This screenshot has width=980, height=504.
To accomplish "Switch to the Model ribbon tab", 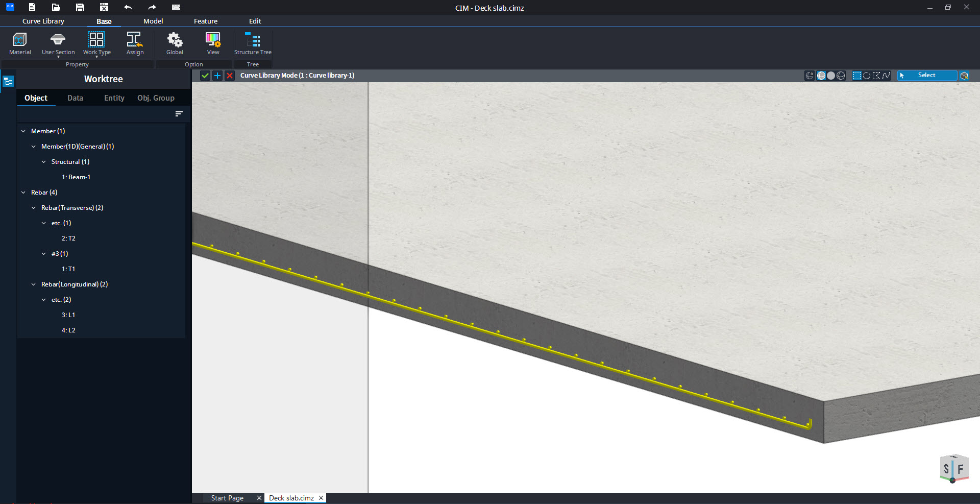I will (x=153, y=21).
